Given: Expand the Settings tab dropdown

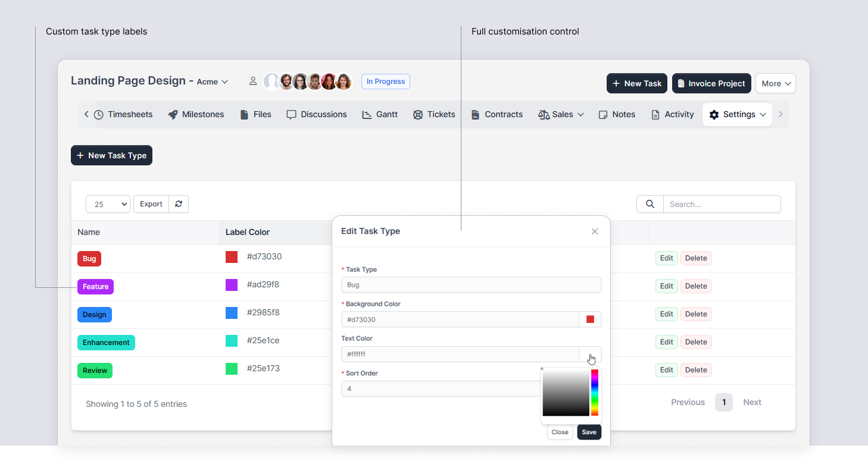Looking at the screenshot, I should [x=737, y=114].
